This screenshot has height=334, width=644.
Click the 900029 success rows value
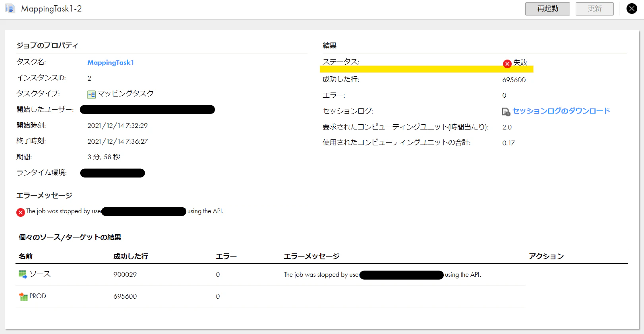click(x=125, y=274)
